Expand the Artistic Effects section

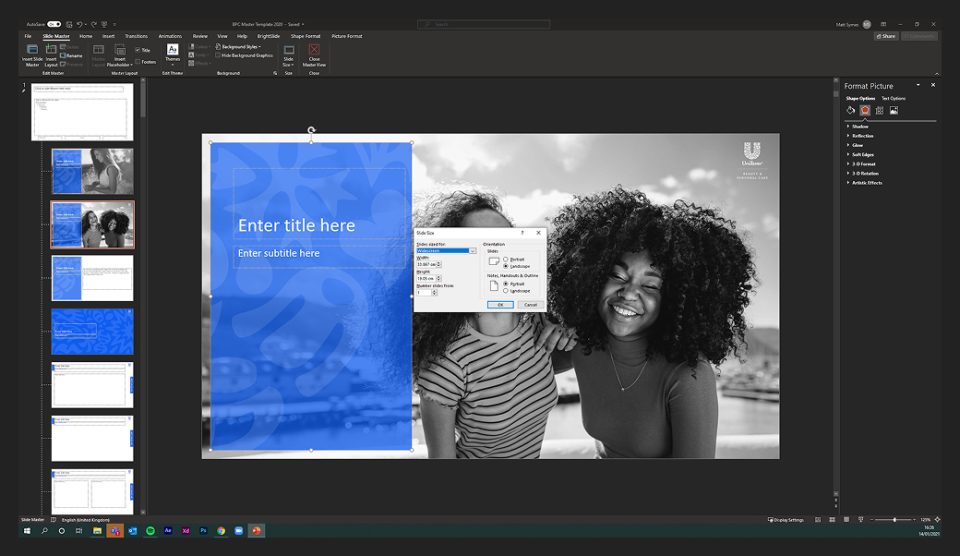867,183
